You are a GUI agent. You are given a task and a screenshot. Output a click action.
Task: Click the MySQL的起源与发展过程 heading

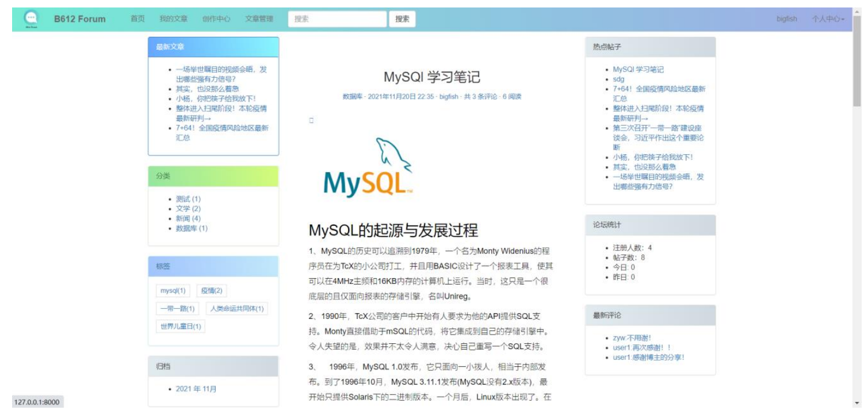click(393, 230)
